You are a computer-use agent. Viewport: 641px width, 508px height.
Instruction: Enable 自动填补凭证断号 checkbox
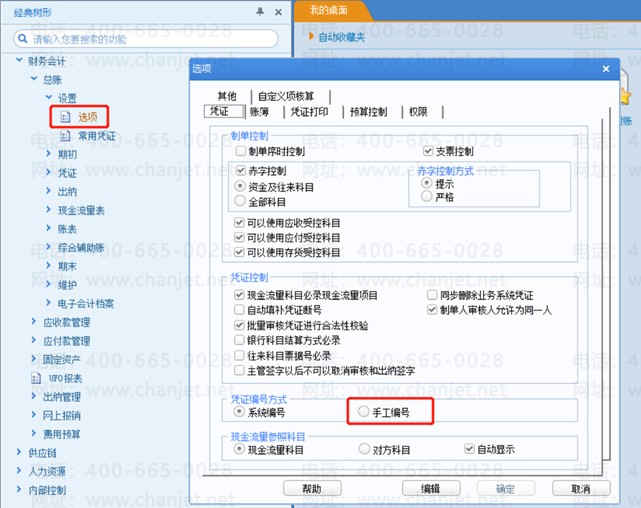239,309
